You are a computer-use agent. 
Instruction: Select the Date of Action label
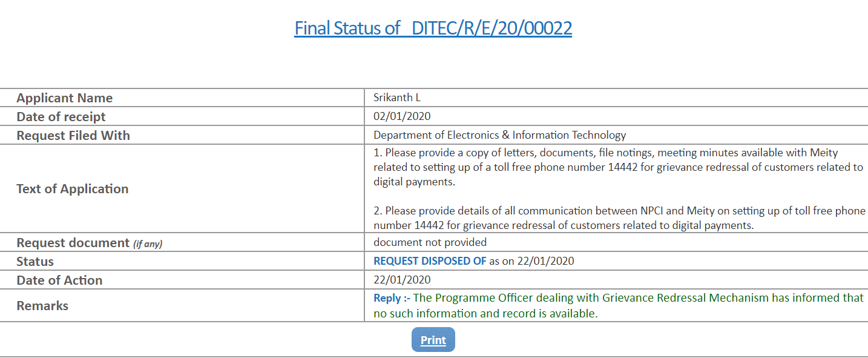(59, 280)
